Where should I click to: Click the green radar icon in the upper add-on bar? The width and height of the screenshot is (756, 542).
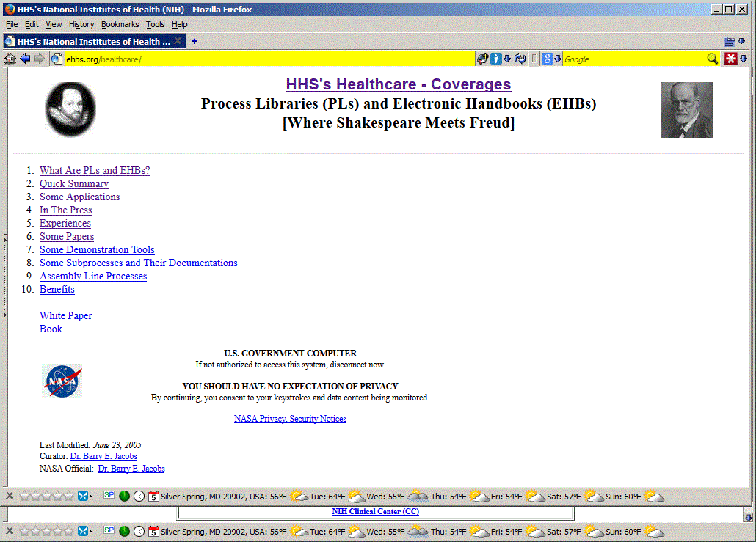(x=124, y=496)
